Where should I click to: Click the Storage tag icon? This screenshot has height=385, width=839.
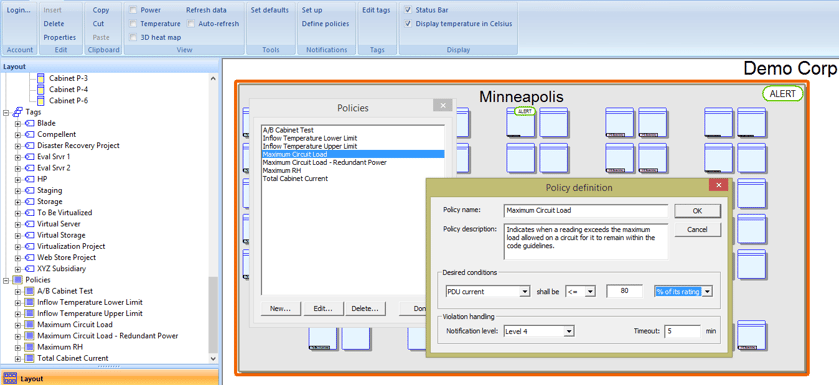coord(29,202)
